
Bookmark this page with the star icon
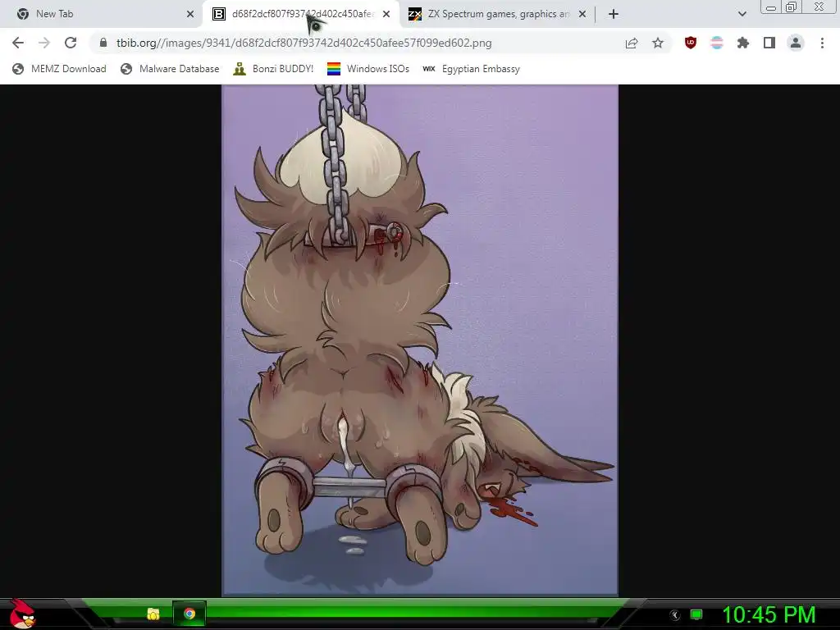[658, 43]
